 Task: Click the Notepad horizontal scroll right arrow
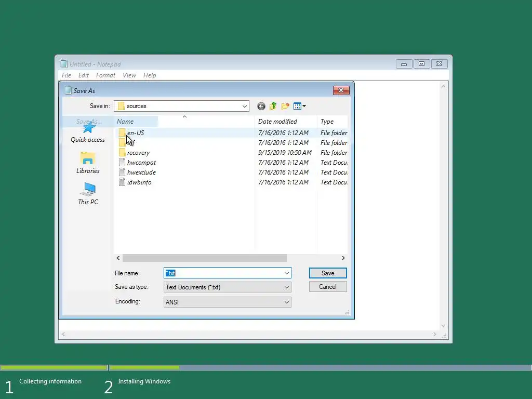[x=435, y=335]
